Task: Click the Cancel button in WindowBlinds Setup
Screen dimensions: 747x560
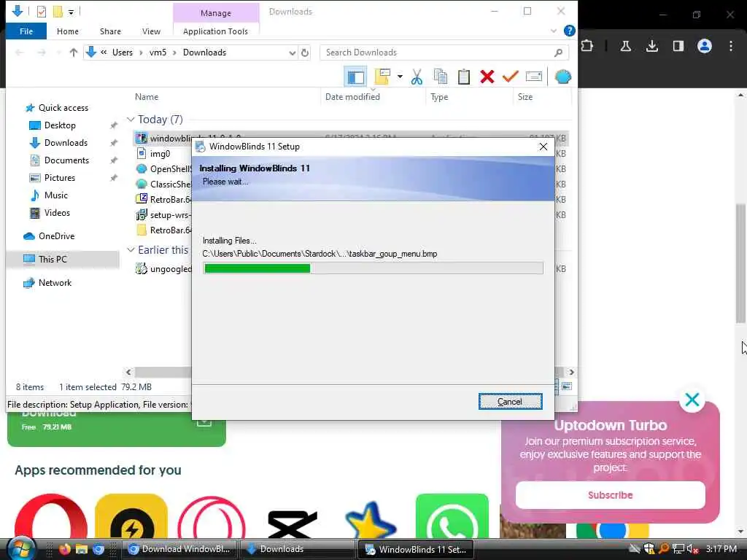Action: point(510,402)
